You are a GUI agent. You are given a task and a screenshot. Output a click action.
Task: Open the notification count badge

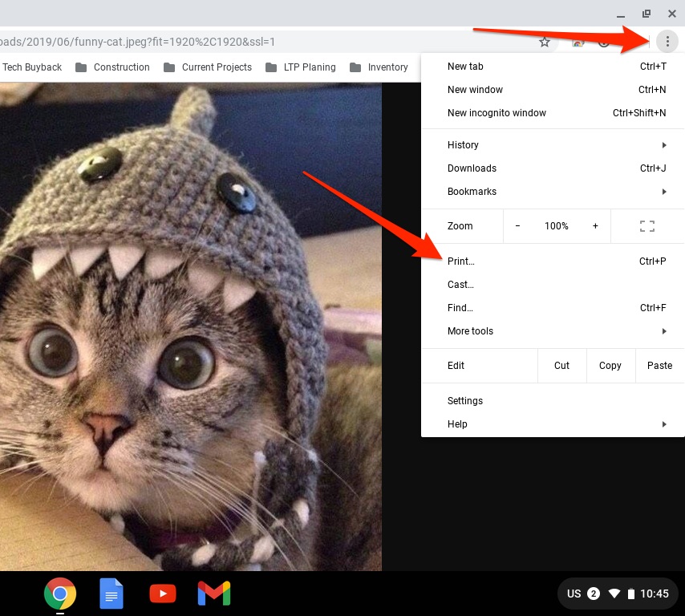coord(594,594)
